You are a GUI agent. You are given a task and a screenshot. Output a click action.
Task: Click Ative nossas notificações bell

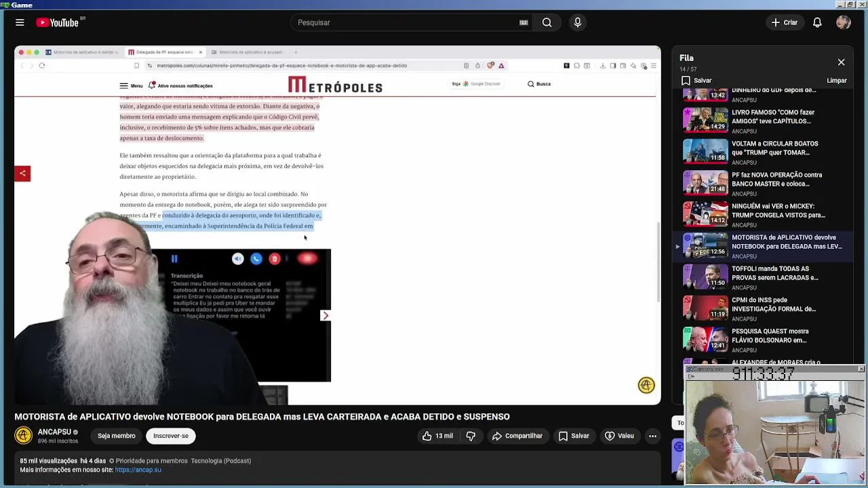click(x=180, y=85)
